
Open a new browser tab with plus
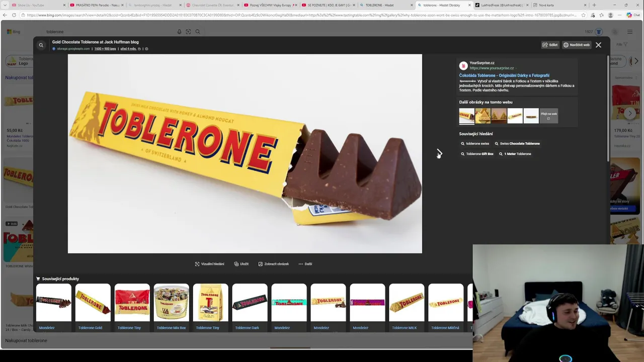pyautogui.click(x=594, y=5)
